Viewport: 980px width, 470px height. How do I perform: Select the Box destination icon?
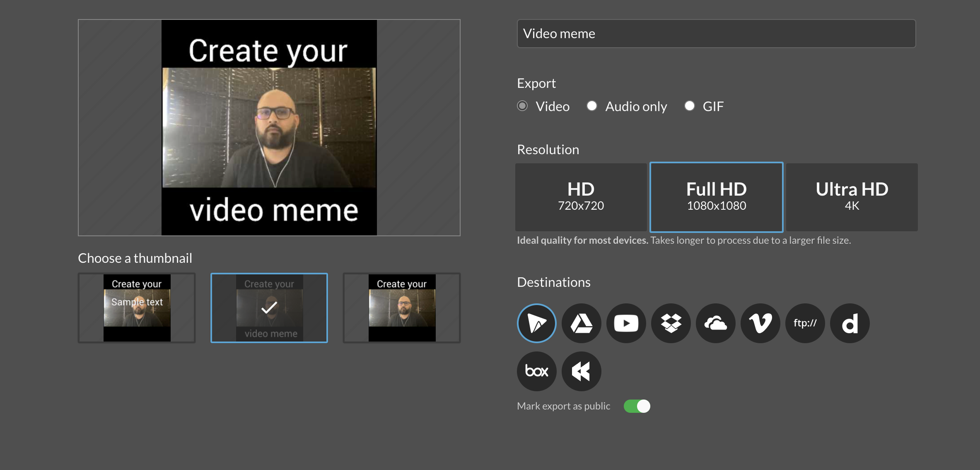tap(536, 371)
